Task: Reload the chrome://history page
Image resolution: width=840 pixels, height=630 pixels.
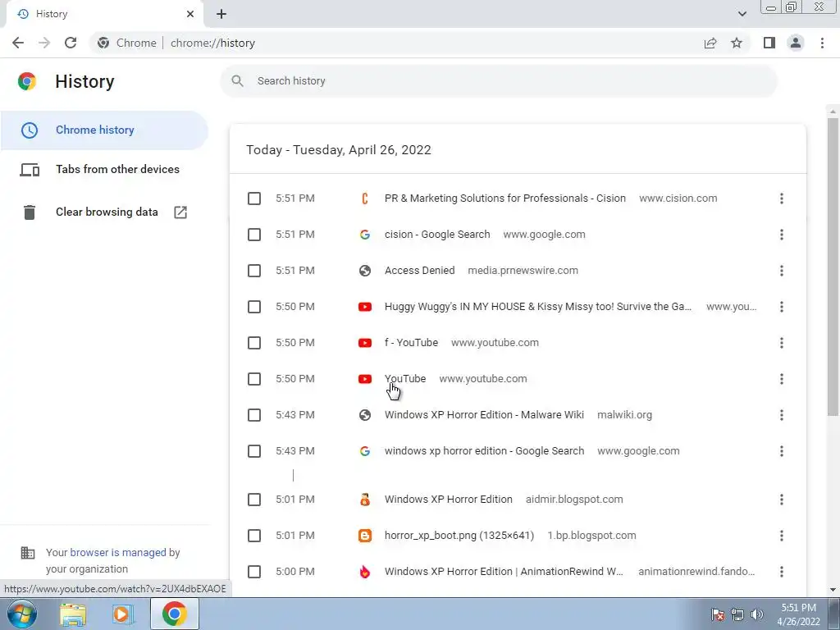Action: 71,43
